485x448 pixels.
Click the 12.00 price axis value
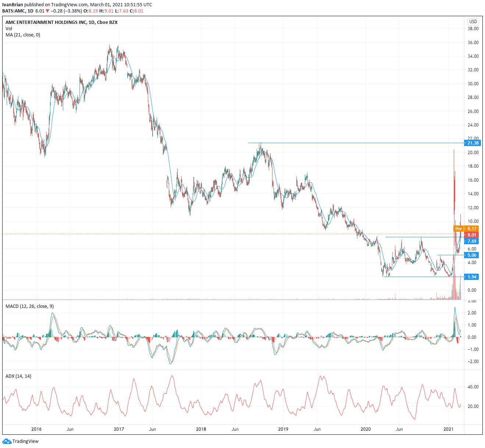tap(473, 208)
